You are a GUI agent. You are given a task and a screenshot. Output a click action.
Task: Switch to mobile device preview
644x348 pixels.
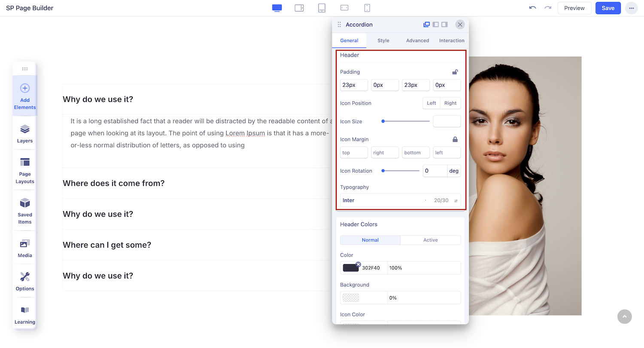pyautogui.click(x=367, y=8)
